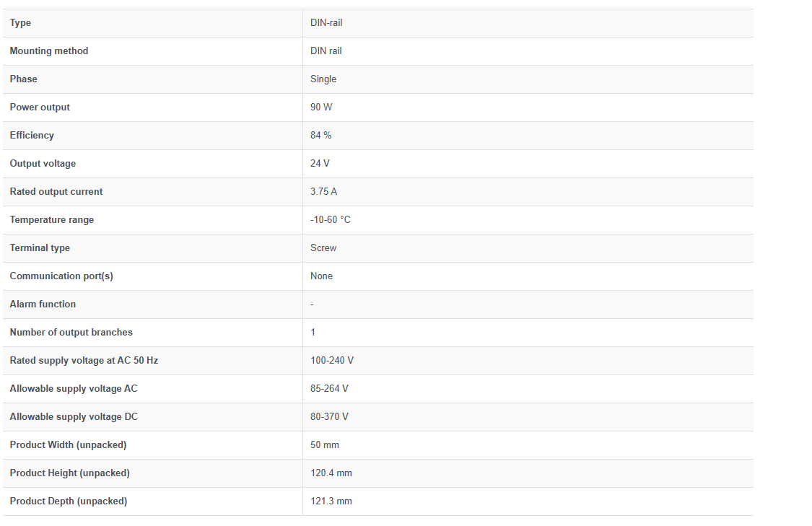Click the Communication port(s) label
The height and width of the screenshot is (526, 812).
[x=61, y=276]
